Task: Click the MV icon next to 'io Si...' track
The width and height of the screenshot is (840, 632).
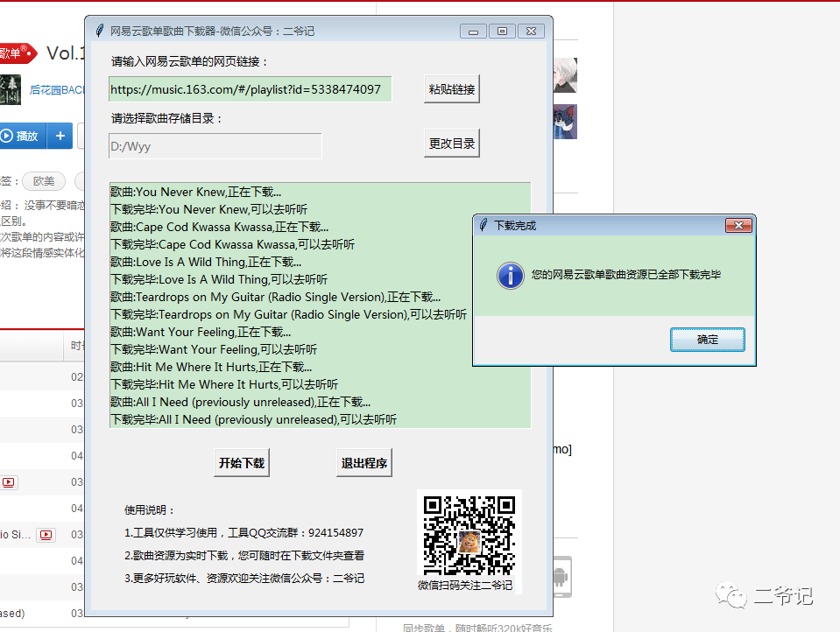Action: click(46, 535)
